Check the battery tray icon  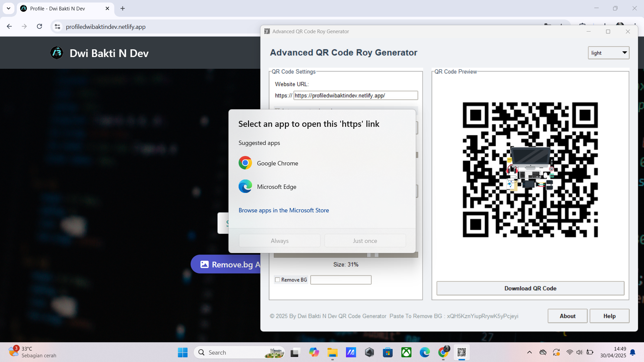pos(590,352)
